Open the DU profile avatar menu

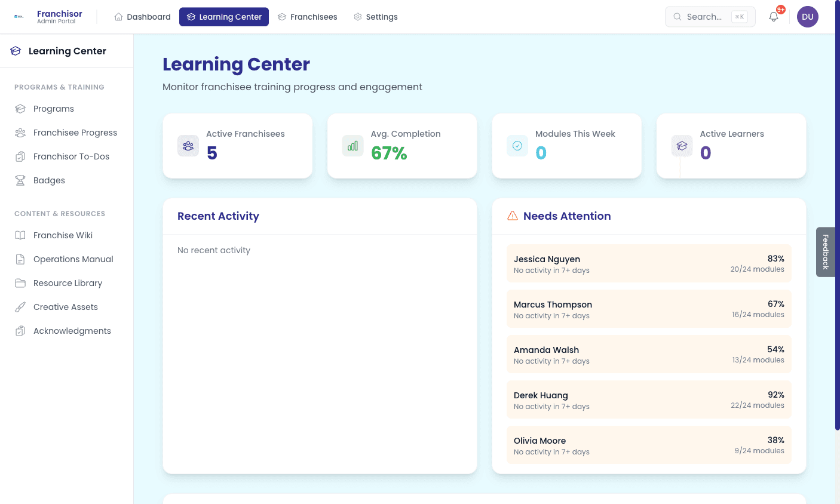[808, 17]
